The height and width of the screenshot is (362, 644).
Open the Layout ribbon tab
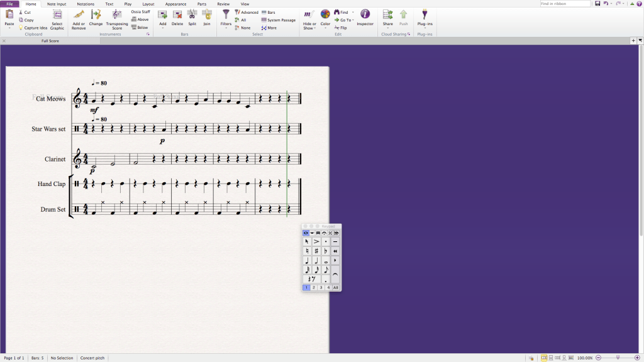(x=148, y=4)
